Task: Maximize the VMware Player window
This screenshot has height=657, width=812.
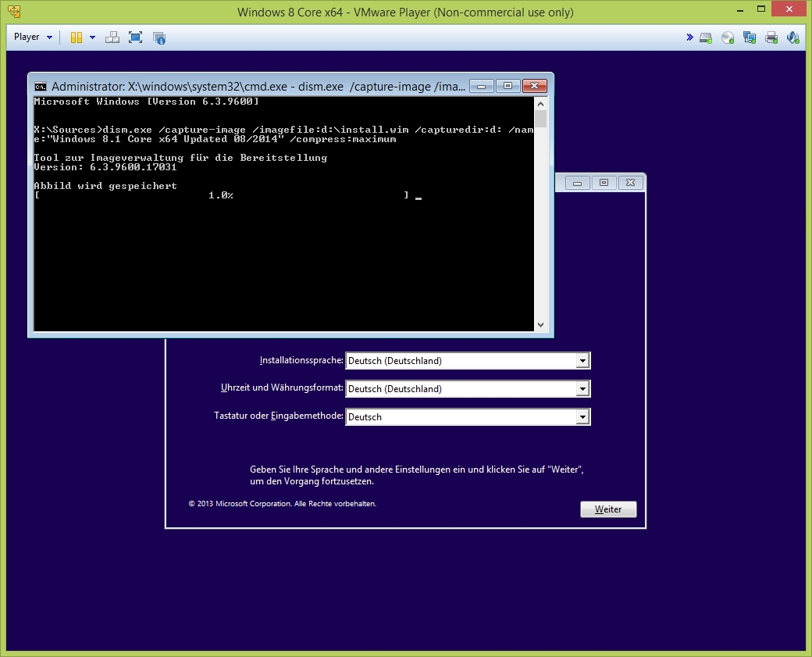Action: [761, 9]
